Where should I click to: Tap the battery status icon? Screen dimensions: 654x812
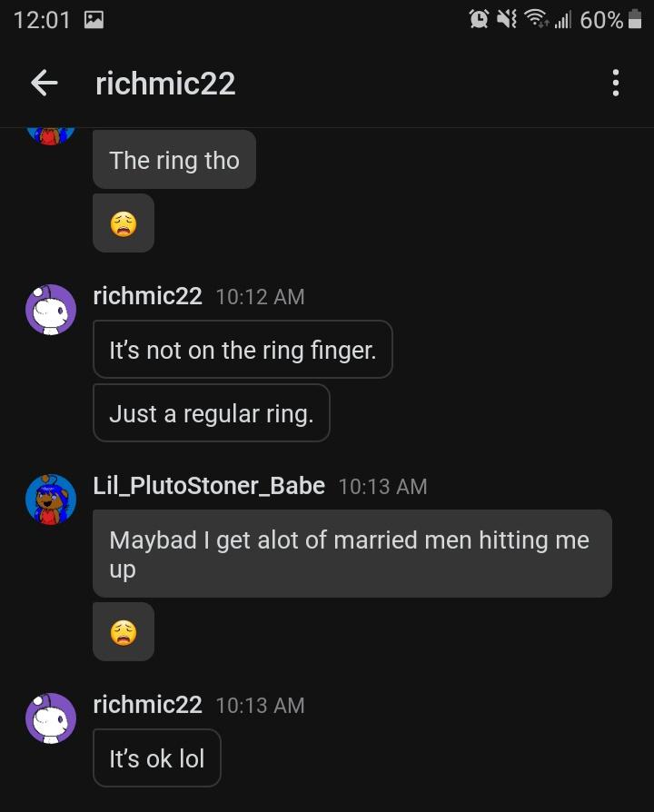click(x=635, y=18)
